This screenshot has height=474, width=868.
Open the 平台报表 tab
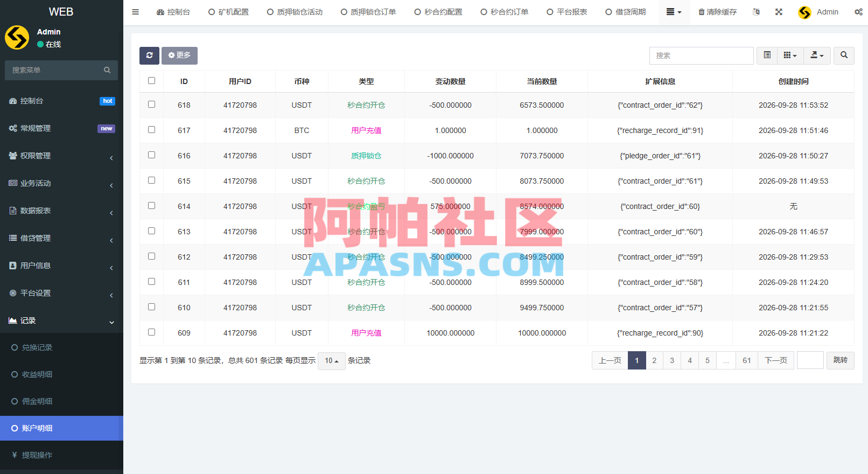pos(566,12)
